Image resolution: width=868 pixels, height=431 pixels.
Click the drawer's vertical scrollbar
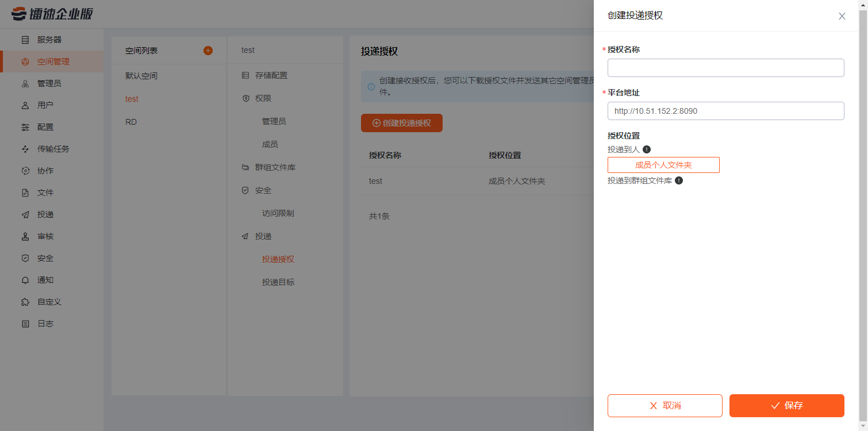(x=863, y=215)
